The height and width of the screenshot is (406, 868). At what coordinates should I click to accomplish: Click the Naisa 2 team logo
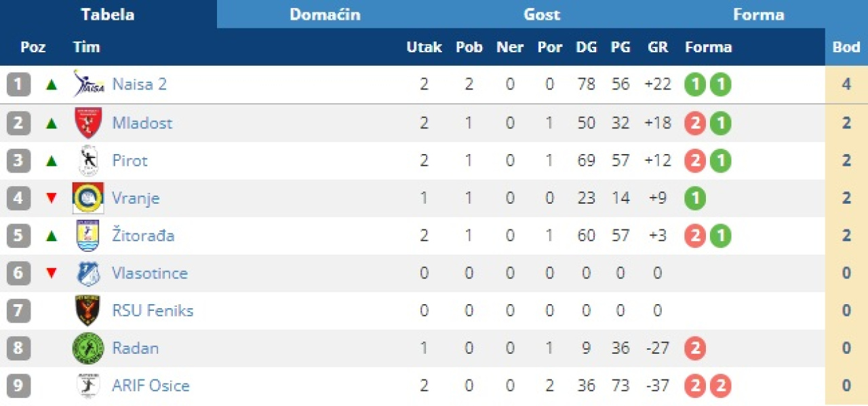coord(88,85)
